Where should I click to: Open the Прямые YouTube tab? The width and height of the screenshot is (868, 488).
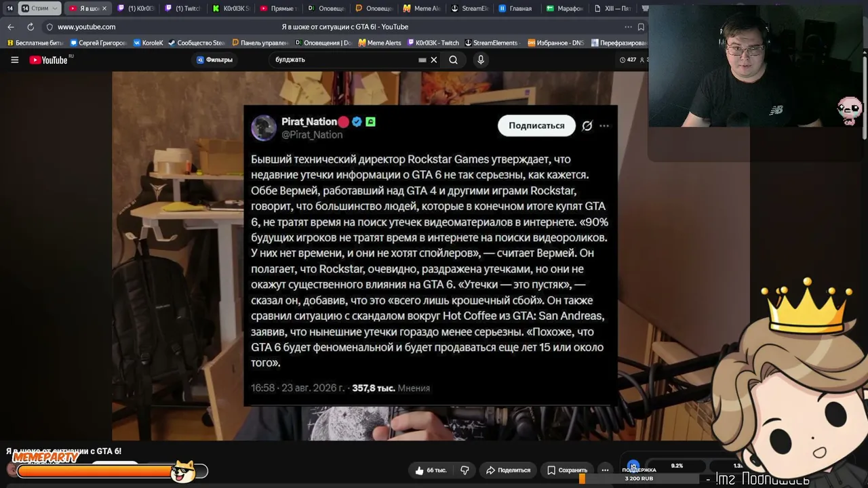(279, 9)
